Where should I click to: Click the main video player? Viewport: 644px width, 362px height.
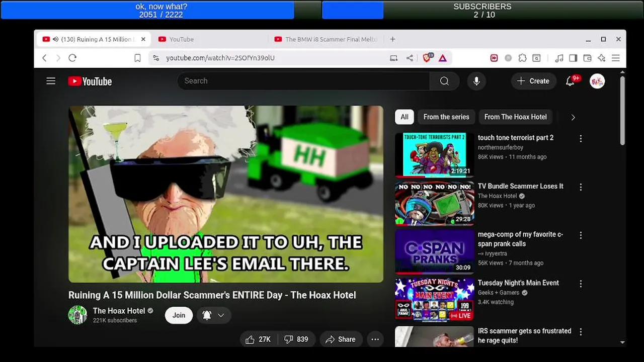[226, 194]
